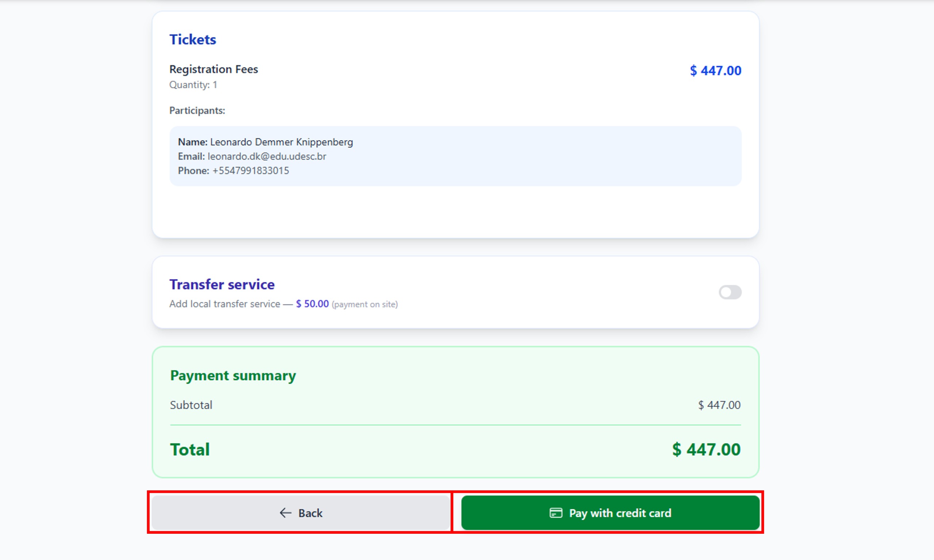Click the Subtotal amount $ 447.00

pyautogui.click(x=719, y=405)
